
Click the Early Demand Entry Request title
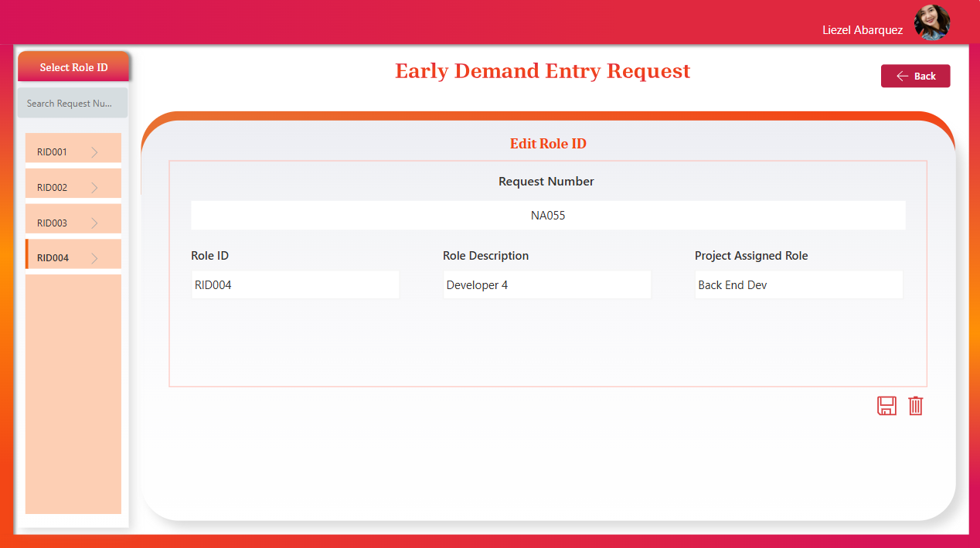pyautogui.click(x=543, y=71)
